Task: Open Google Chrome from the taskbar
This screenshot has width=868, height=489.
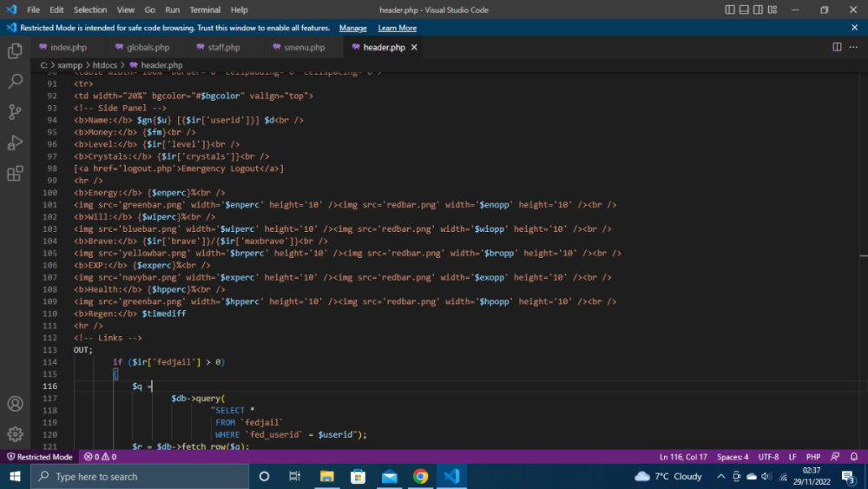Action: pos(420,476)
